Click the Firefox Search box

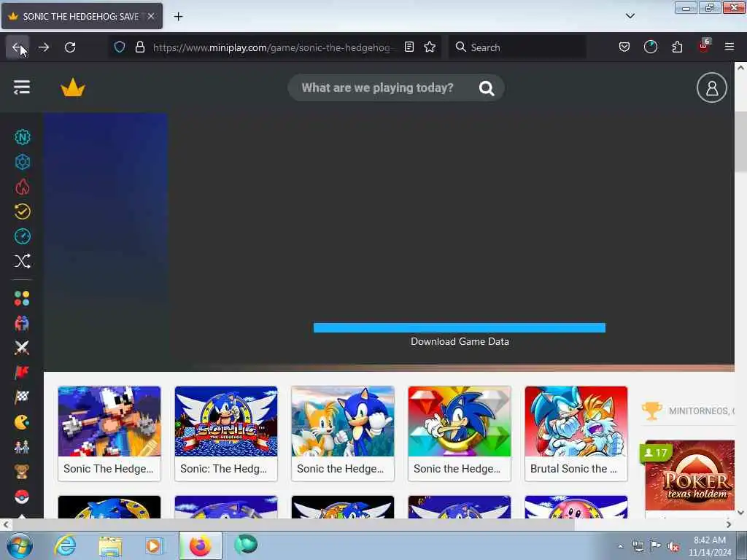pyautogui.click(x=517, y=47)
